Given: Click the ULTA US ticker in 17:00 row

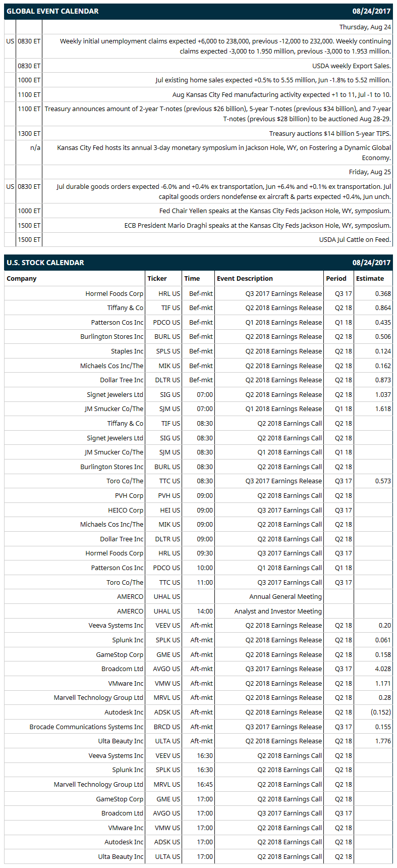Looking at the screenshot, I should point(167,856).
